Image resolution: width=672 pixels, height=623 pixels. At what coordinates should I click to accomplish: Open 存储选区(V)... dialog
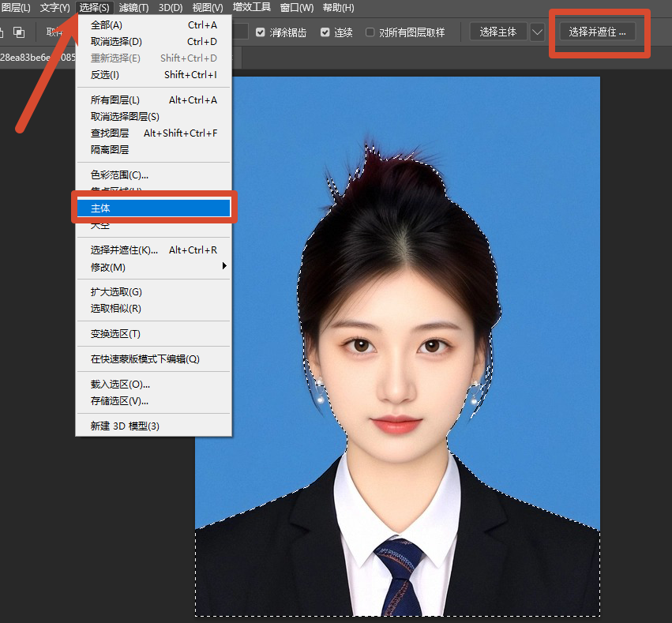[154, 401]
